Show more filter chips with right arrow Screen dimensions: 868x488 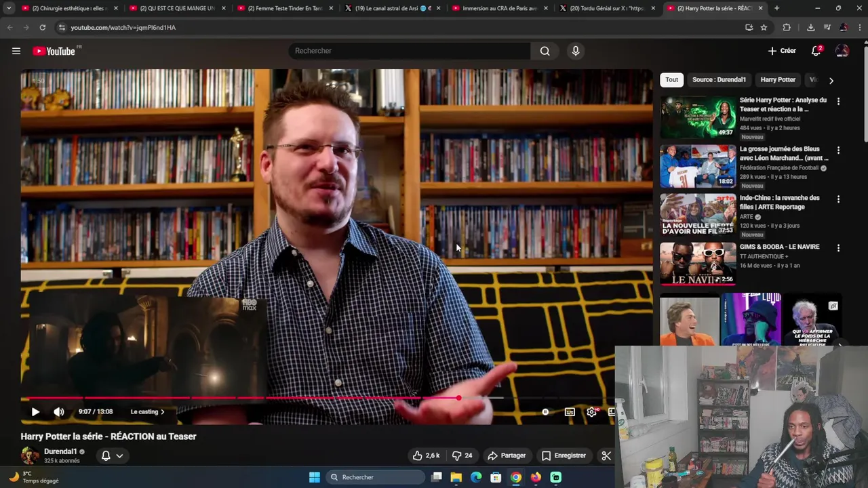pyautogui.click(x=831, y=80)
